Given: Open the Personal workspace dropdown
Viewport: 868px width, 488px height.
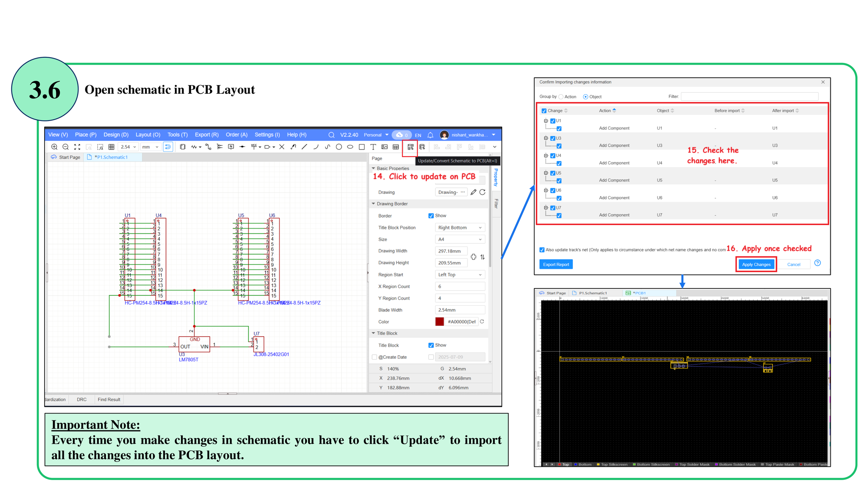Looking at the screenshot, I should [376, 135].
